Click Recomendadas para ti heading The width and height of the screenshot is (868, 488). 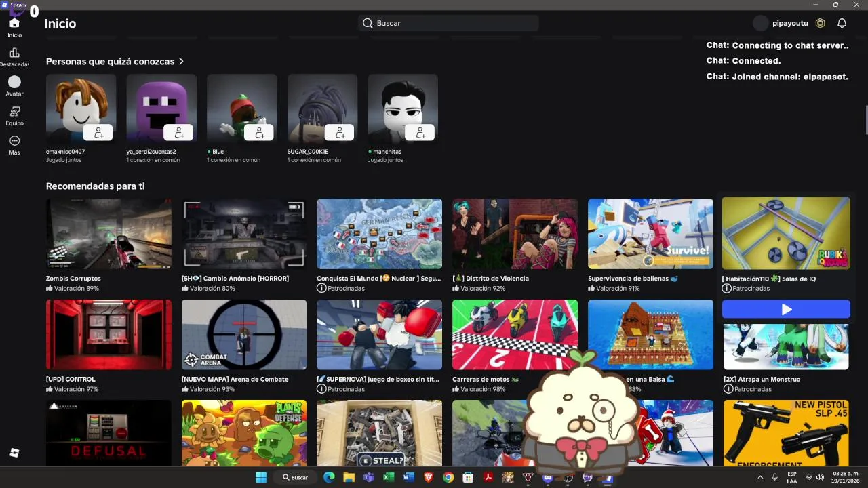95,186
